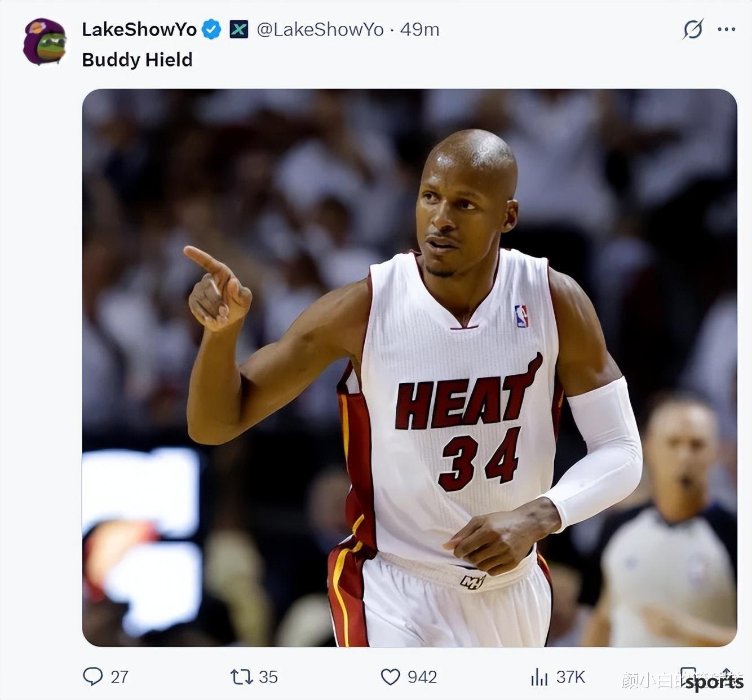752x700 pixels.
Task: Click the 35 reposts count
Action: pos(268,677)
